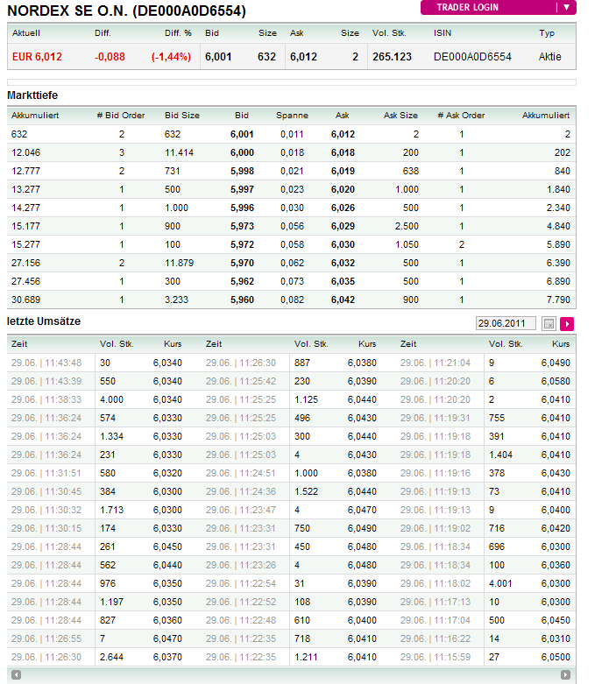Select the spread value 0,082
This screenshot has height=684, width=616.
coord(292,300)
